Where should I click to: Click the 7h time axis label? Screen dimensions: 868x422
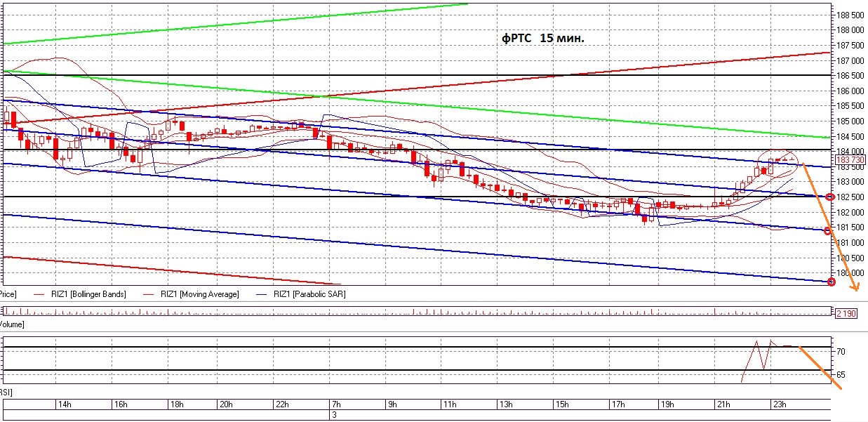336,404
